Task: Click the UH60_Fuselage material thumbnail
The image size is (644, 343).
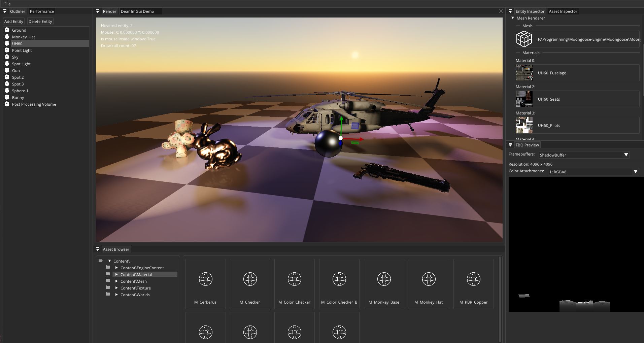Action: point(524,73)
